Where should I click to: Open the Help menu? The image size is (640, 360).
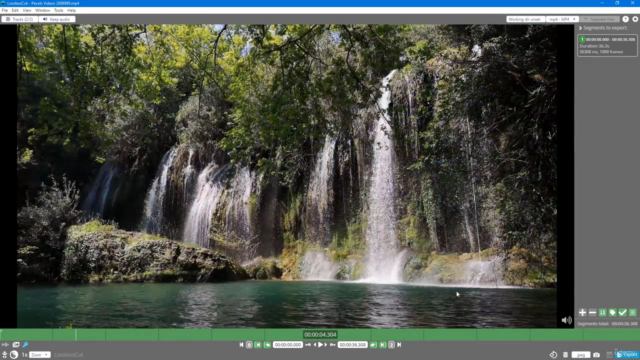click(71, 10)
